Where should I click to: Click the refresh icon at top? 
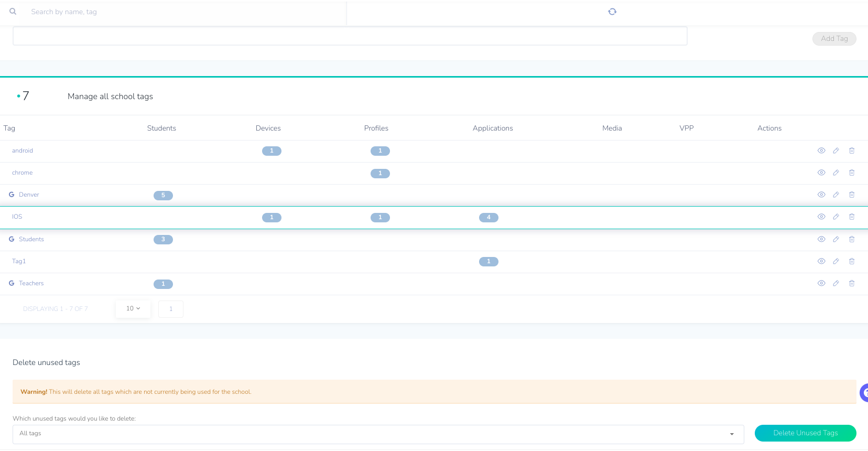[612, 12]
